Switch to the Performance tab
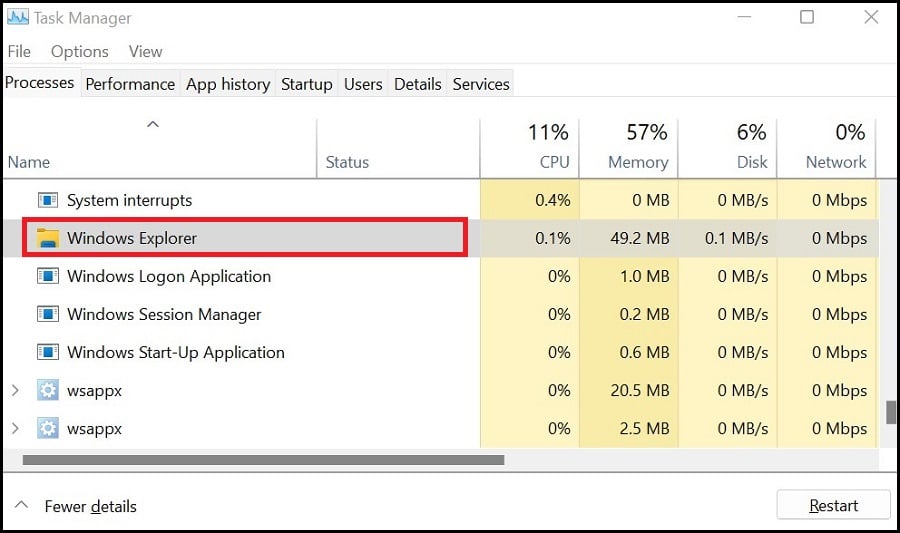This screenshot has width=900, height=533. click(x=130, y=84)
